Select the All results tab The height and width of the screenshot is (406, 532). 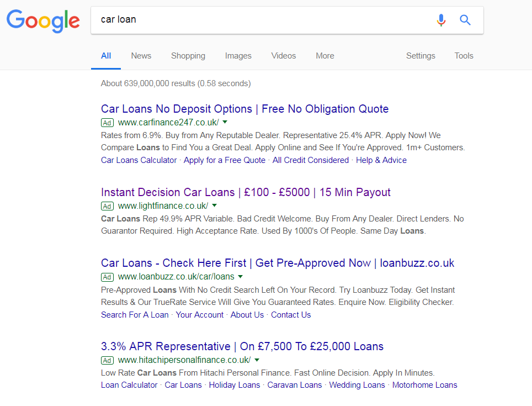[106, 56]
